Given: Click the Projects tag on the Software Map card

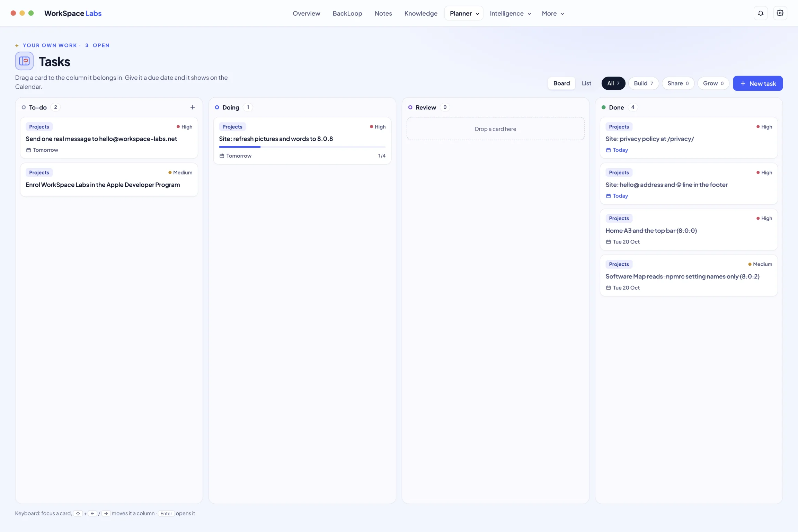Looking at the screenshot, I should (x=619, y=264).
